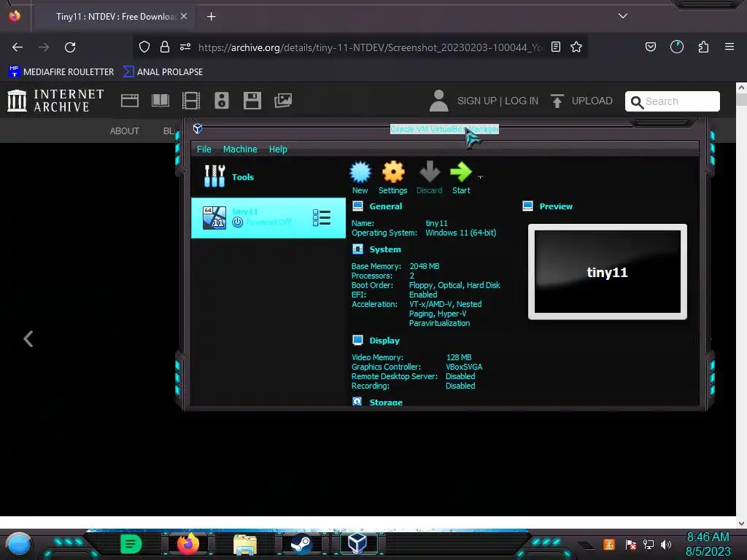Click the Internet Archive logo

55,101
